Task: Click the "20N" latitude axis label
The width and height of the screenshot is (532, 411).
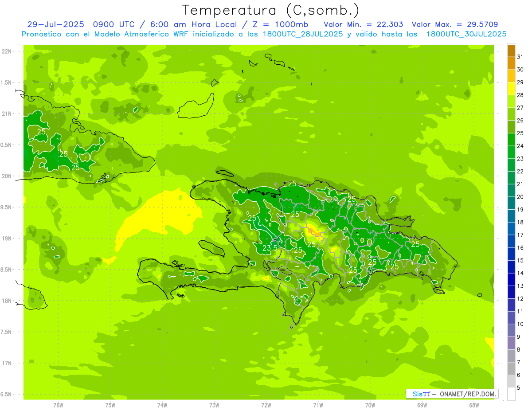Action: coord(7,176)
